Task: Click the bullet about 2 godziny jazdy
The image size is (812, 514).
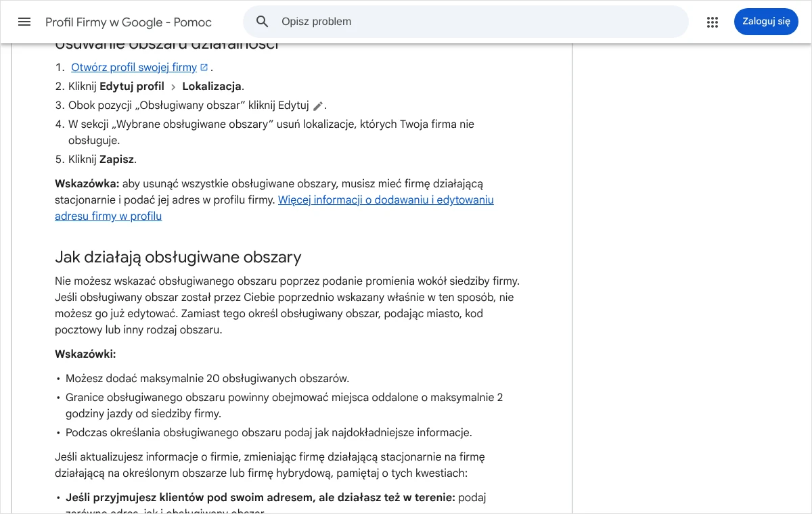Action: [284, 406]
